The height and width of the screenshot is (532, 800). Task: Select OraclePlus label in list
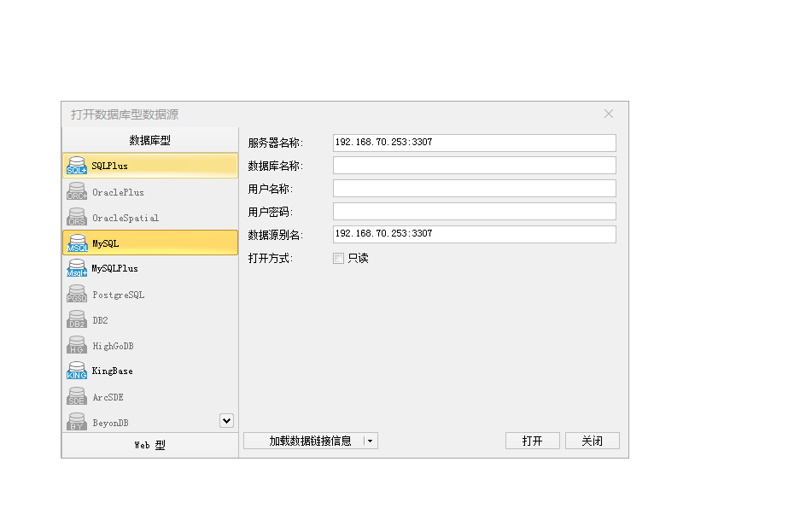tap(118, 192)
